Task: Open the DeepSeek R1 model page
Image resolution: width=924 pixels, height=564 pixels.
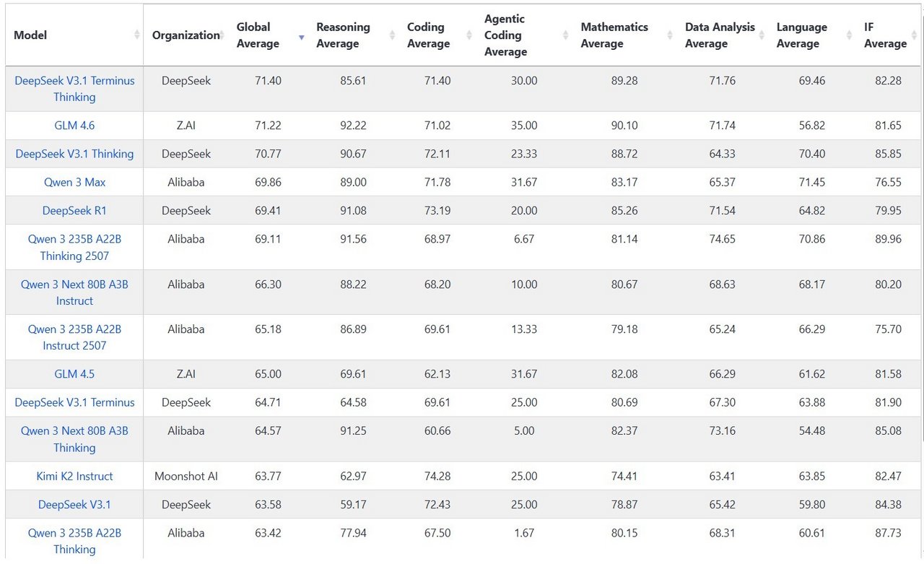Action: click(74, 211)
